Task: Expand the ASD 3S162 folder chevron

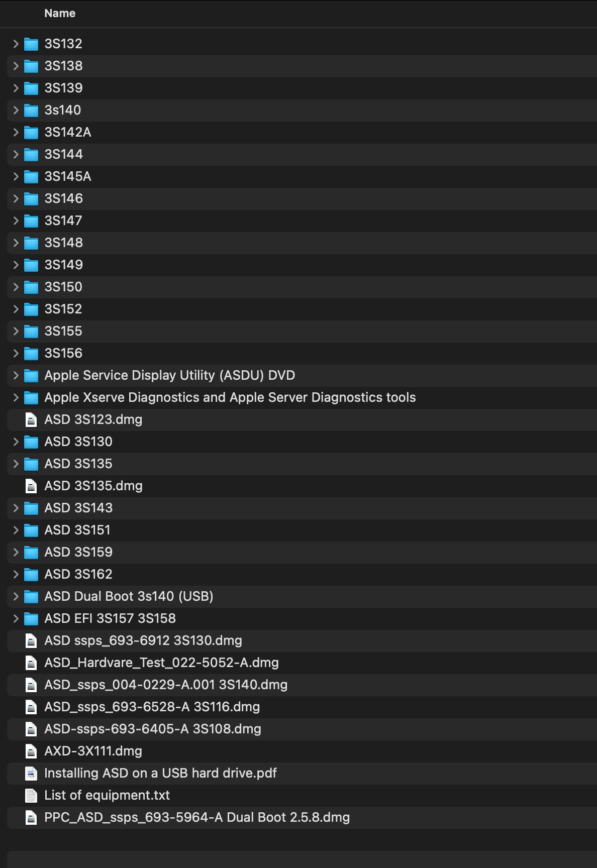Action: (x=16, y=575)
